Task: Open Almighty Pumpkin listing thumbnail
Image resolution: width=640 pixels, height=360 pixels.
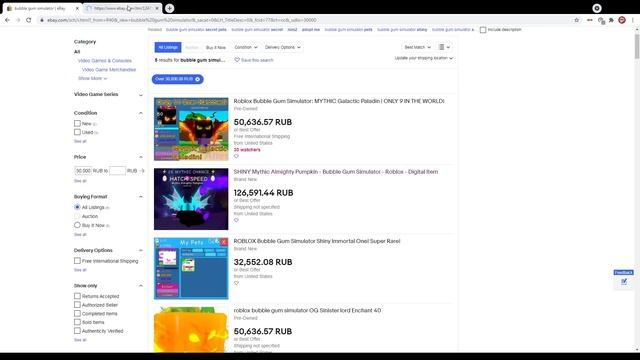Action: pyautogui.click(x=191, y=199)
